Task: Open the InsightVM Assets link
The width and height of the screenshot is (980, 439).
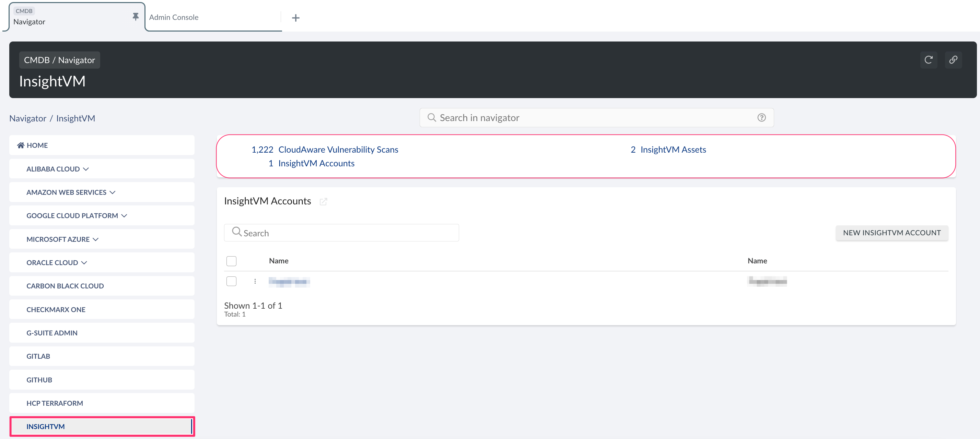Action: pos(673,150)
